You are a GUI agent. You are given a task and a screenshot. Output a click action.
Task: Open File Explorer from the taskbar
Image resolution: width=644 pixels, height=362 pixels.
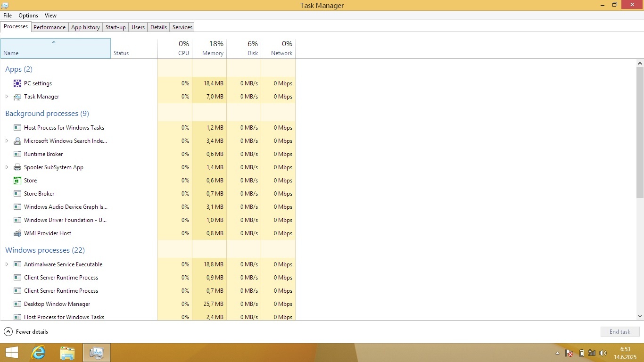(67, 353)
